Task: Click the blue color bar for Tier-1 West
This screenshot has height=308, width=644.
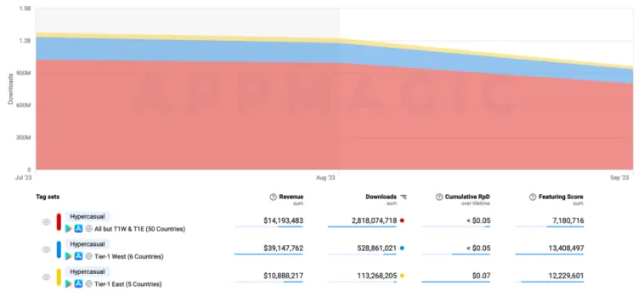Action: point(59,249)
